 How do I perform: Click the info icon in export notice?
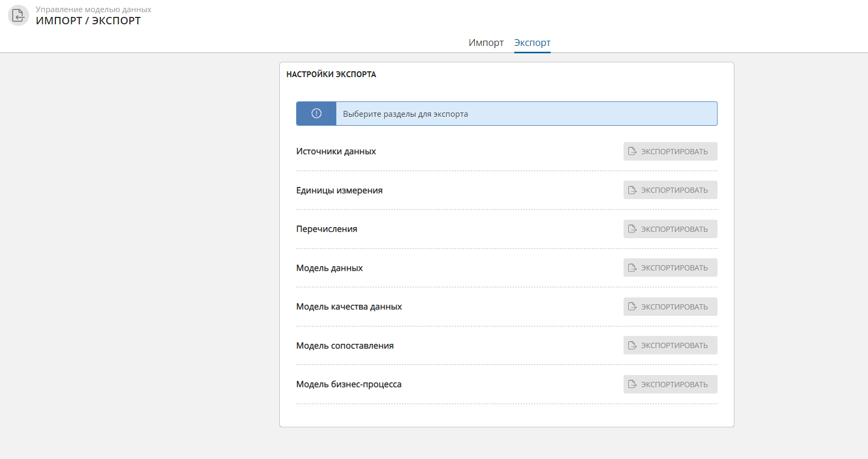pyautogui.click(x=316, y=114)
